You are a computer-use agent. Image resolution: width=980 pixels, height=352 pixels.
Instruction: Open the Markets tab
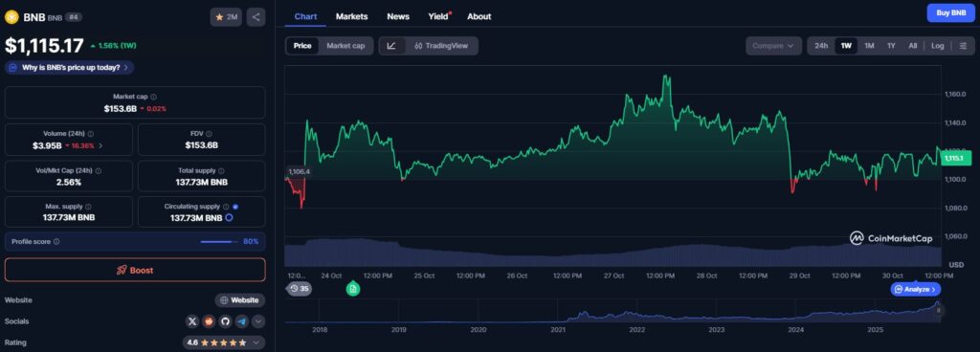pos(352,16)
